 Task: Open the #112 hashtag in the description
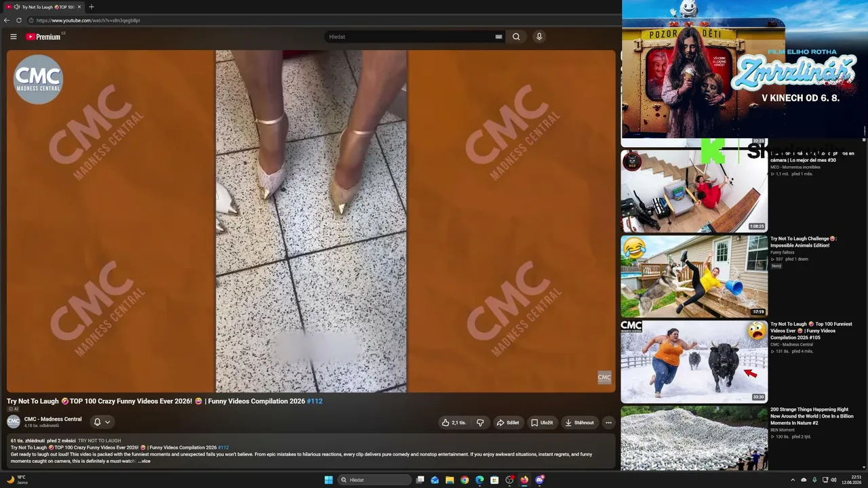[x=223, y=447]
